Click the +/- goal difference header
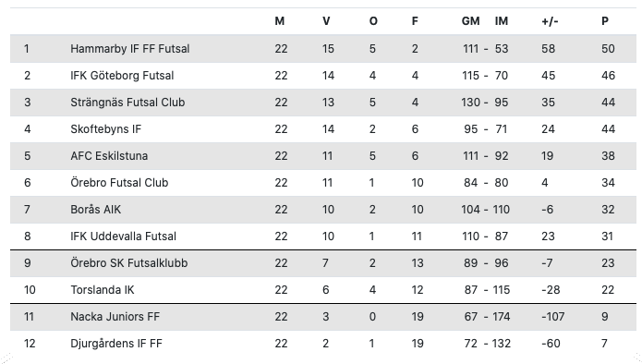642x364 pixels. pos(550,21)
